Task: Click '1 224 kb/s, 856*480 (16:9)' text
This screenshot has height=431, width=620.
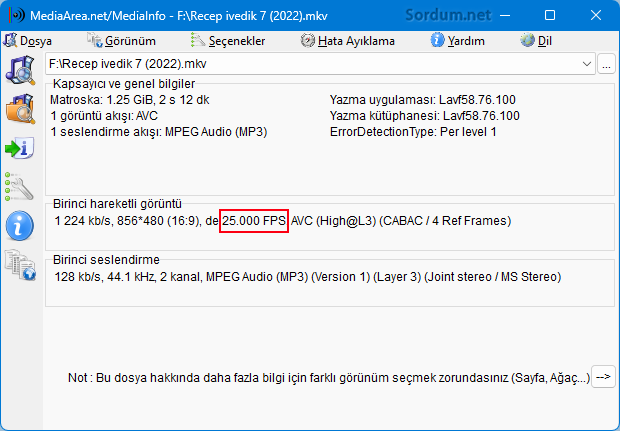Action: 127,221
